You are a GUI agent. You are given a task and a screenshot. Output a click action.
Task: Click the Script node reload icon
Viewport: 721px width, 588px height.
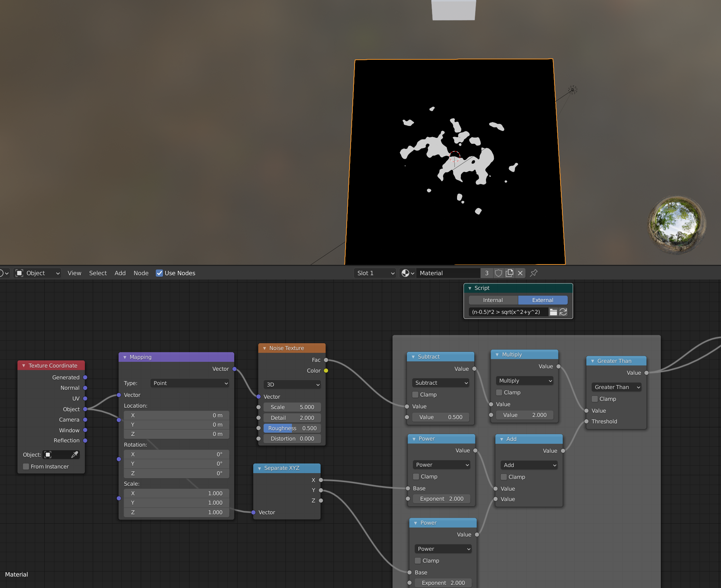563,312
